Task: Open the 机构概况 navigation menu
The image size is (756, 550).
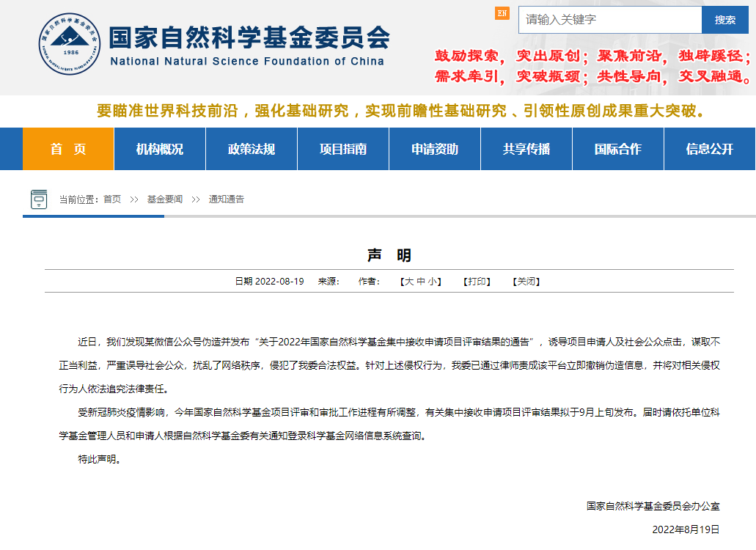Action: click(x=160, y=149)
